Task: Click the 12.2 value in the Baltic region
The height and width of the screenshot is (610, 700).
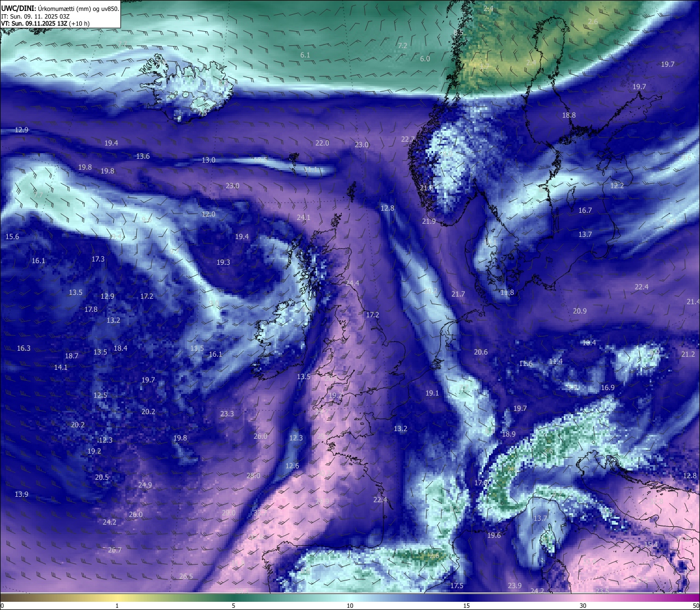Action: pos(617,186)
